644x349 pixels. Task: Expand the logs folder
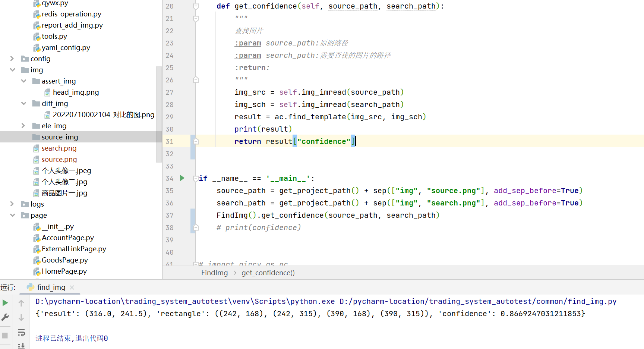[x=12, y=204]
